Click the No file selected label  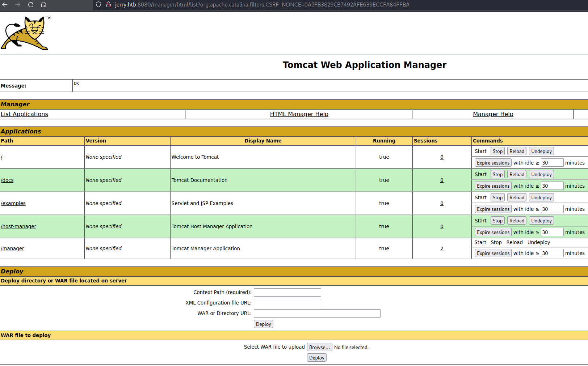coord(351,347)
